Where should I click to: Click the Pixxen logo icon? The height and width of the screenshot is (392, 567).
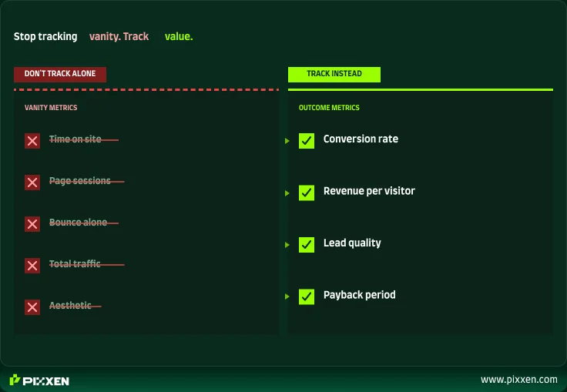point(15,380)
